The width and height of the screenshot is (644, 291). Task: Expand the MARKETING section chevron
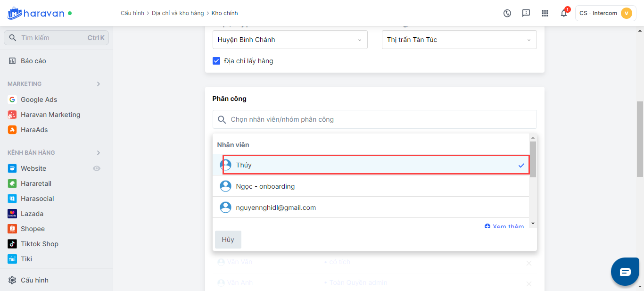coord(99,84)
